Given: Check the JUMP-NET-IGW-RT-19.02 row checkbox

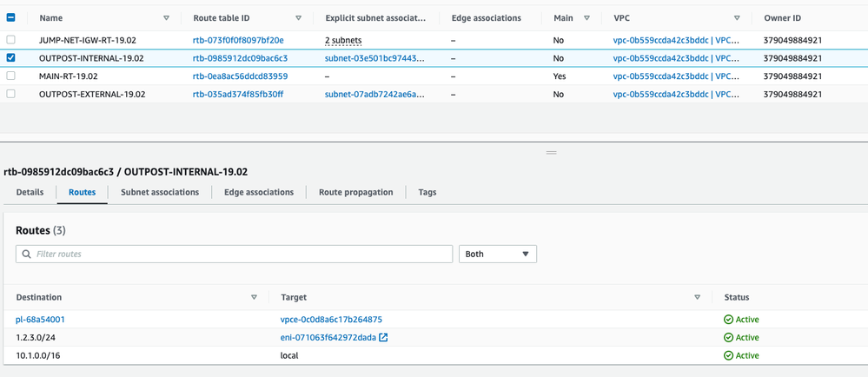Looking at the screenshot, I should pos(11,40).
